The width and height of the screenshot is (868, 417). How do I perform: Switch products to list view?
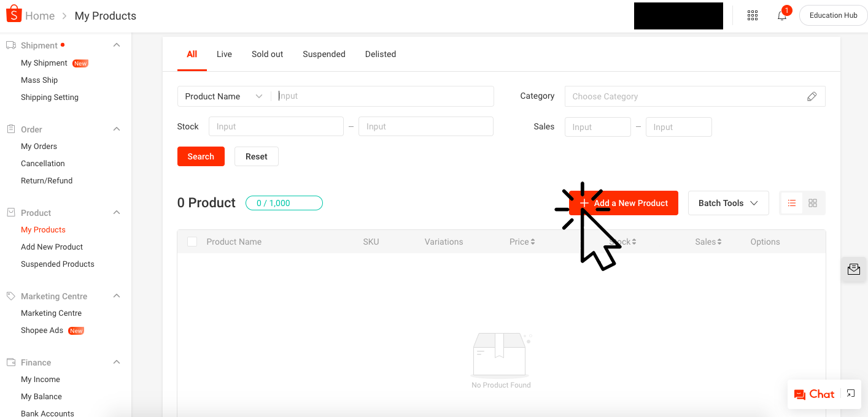(x=791, y=202)
